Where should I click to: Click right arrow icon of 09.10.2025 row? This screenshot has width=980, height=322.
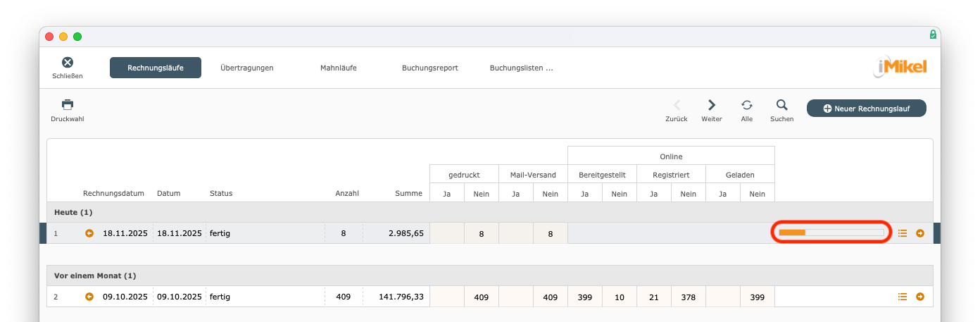pos(920,297)
